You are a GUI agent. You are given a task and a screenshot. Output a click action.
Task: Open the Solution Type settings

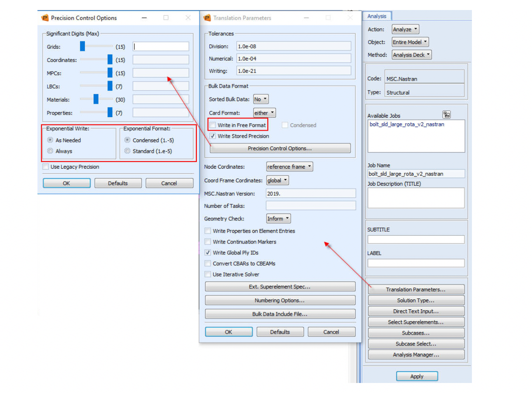[416, 300]
